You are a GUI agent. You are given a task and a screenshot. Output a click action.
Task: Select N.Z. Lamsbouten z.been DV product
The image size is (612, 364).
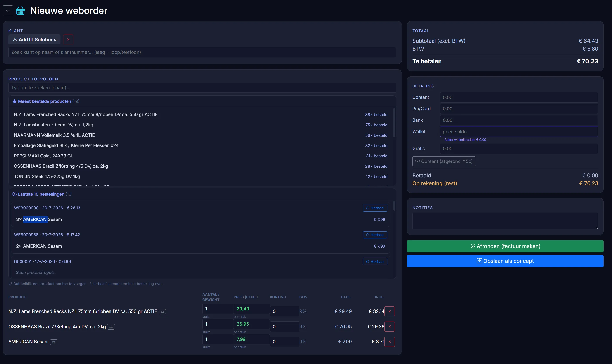tap(201, 125)
